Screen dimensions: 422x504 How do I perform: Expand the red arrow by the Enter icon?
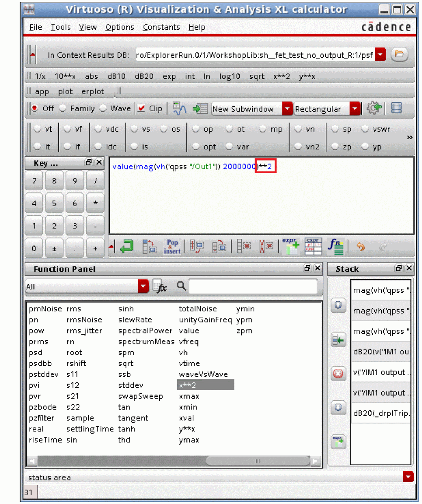pyautogui.click(x=111, y=247)
